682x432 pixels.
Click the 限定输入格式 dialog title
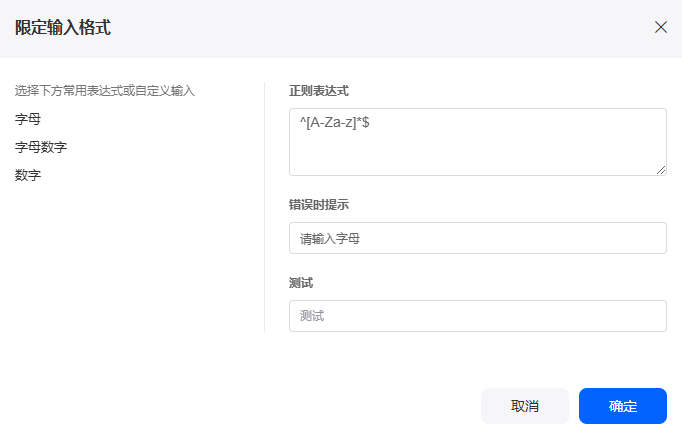pyautogui.click(x=63, y=27)
